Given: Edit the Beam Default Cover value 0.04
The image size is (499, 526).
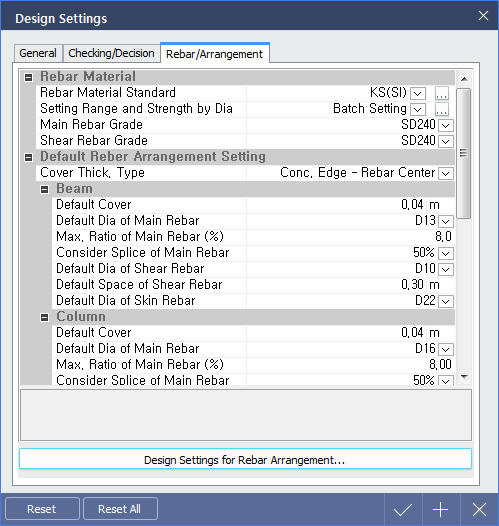Looking at the screenshot, I should pyautogui.click(x=412, y=204).
